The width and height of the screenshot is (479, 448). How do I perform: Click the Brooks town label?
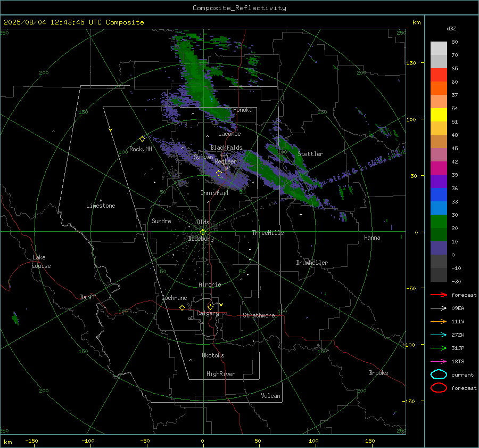378,373
